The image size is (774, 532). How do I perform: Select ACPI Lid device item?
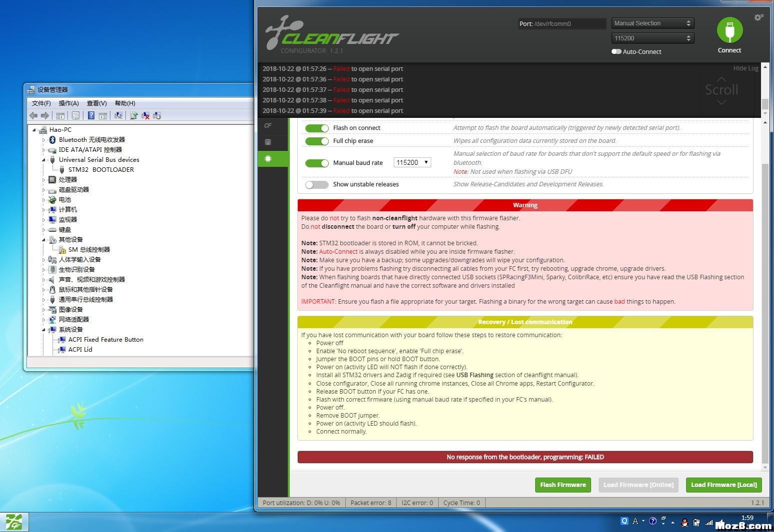click(80, 349)
